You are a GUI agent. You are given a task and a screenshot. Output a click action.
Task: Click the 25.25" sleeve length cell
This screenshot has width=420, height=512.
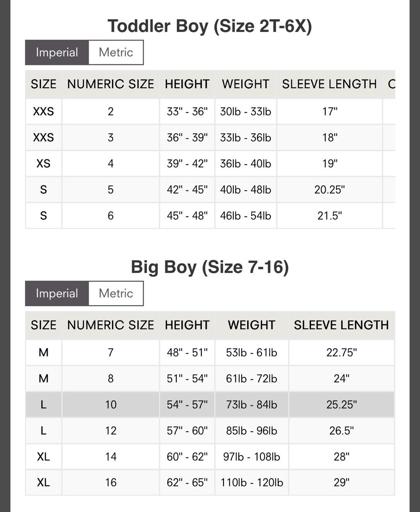coord(341,405)
